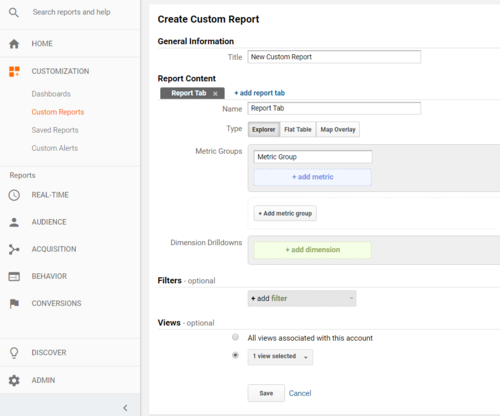Select the '1 view selected' radio button
The height and width of the screenshot is (416, 500).
point(235,355)
